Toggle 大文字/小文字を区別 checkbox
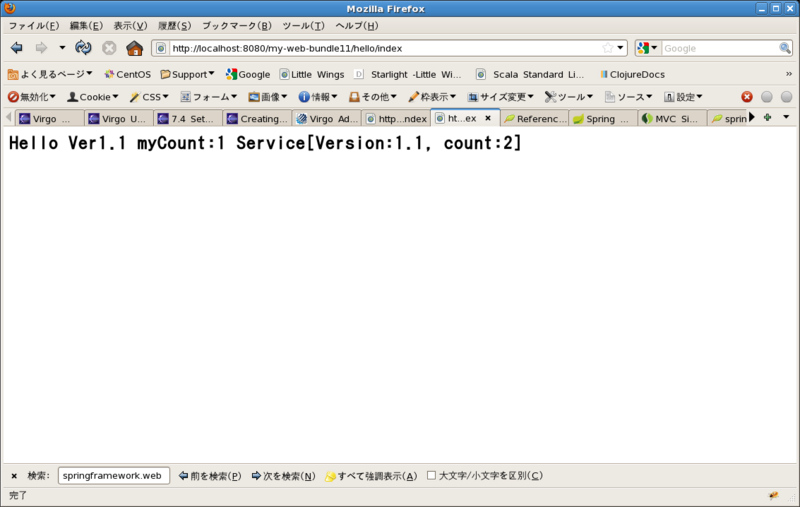This screenshot has height=507, width=800. coord(431,475)
